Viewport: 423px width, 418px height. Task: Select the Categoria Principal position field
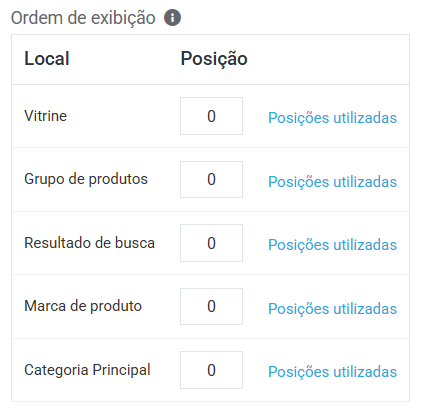tap(211, 370)
